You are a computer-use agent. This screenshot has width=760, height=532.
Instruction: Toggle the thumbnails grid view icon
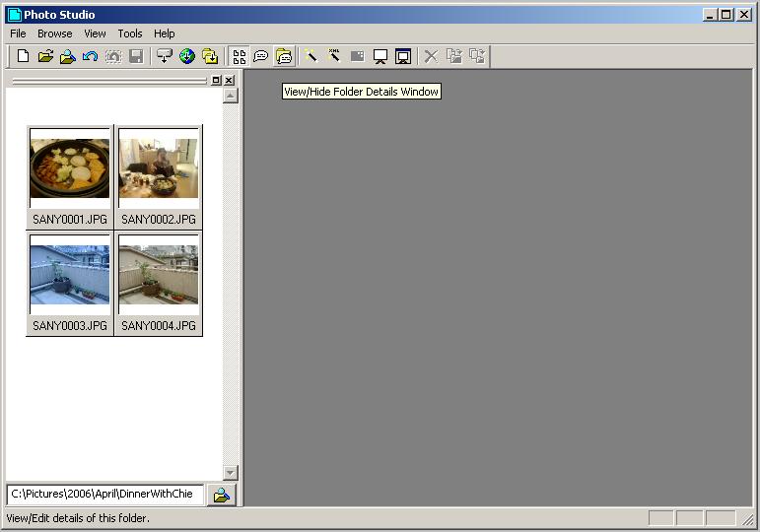point(239,56)
